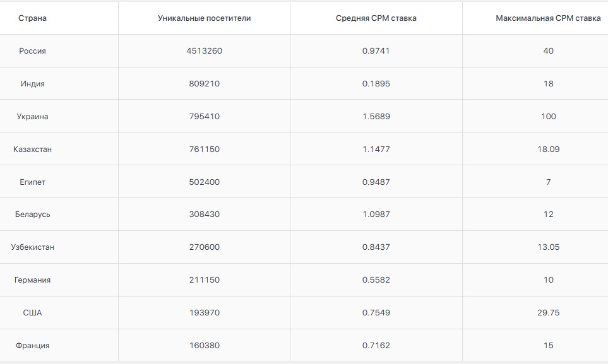Click maximum CPM value 100
This screenshot has width=608, height=364.
click(548, 117)
